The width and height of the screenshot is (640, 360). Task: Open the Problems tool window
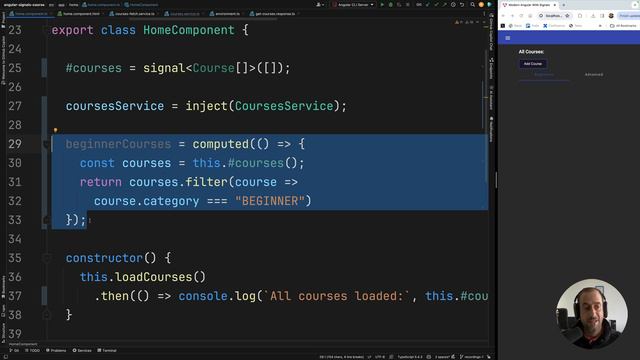[56, 350]
